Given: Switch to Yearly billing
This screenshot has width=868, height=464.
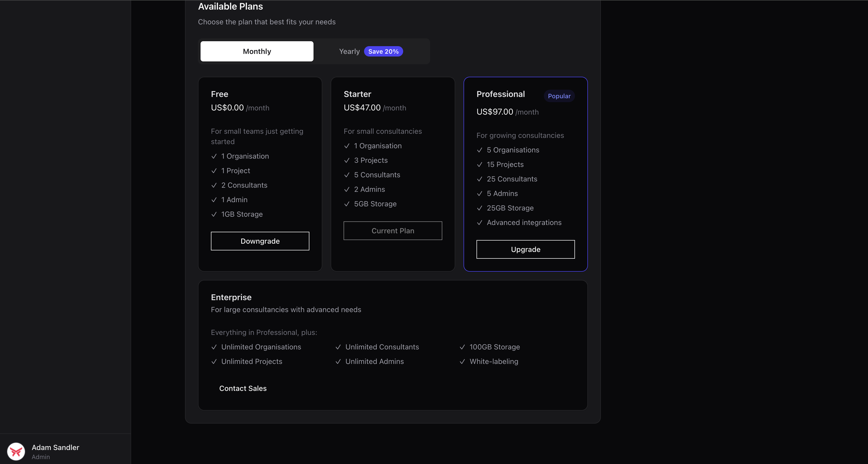Looking at the screenshot, I should point(349,51).
